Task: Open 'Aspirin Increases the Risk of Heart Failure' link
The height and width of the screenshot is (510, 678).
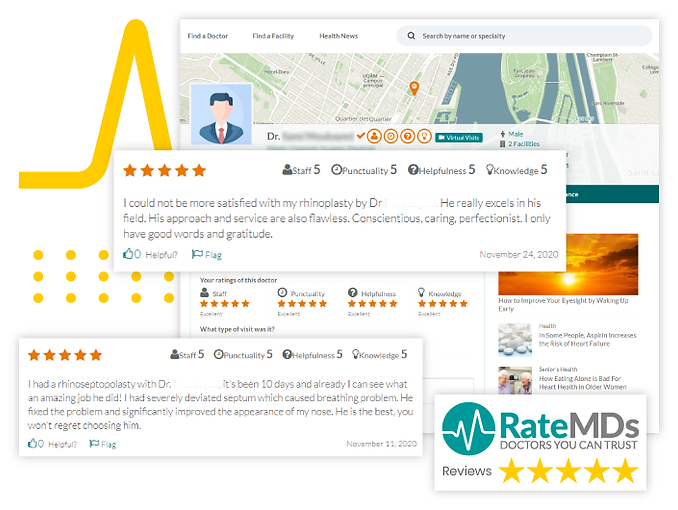Action: (587, 340)
